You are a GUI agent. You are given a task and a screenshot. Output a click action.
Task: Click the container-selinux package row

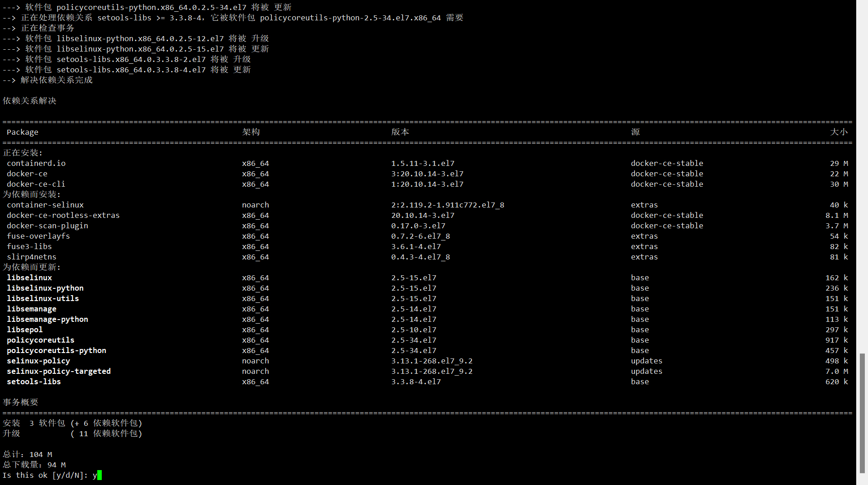tap(427, 205)
